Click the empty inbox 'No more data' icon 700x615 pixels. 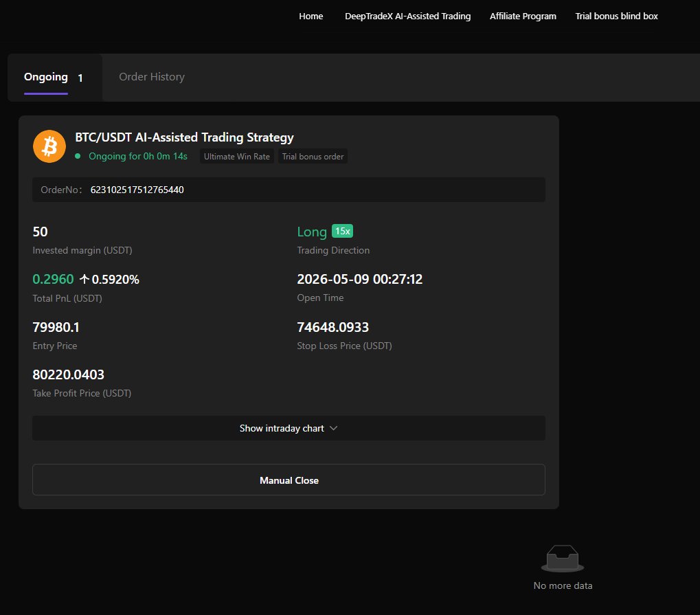(x=563, y=559)
